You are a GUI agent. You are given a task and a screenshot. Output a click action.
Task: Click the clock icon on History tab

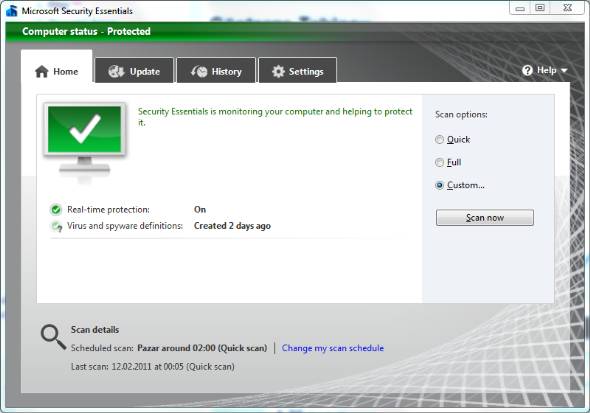coord(199,71)
